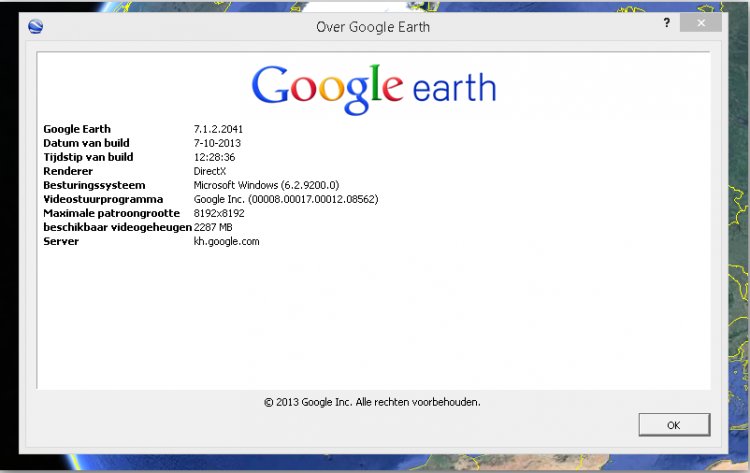Image resolution: width=750 pixels, height=473 pixels.
Task: Click the kh.google.com server address
Action: [x=226, y=241]
